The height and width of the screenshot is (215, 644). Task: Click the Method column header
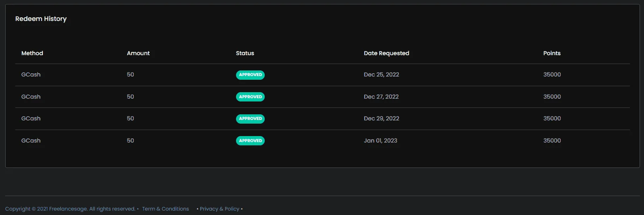pyautogui.click(x=32, y=53)
